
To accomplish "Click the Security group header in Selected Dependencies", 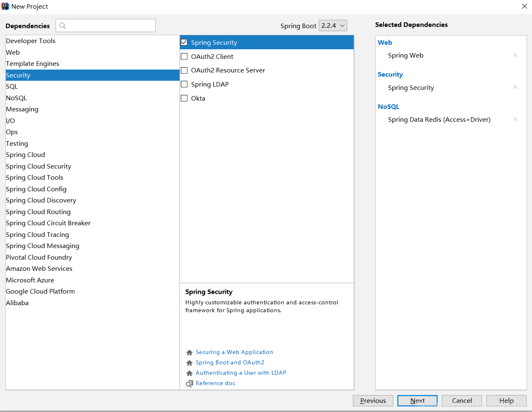I will click(x=390, y=74).
